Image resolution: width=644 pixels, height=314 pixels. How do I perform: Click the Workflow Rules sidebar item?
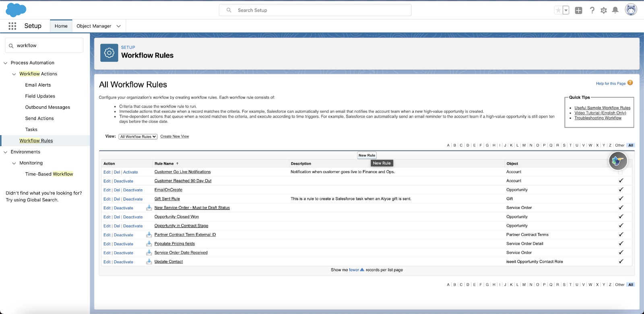click(x=36, y=140)
